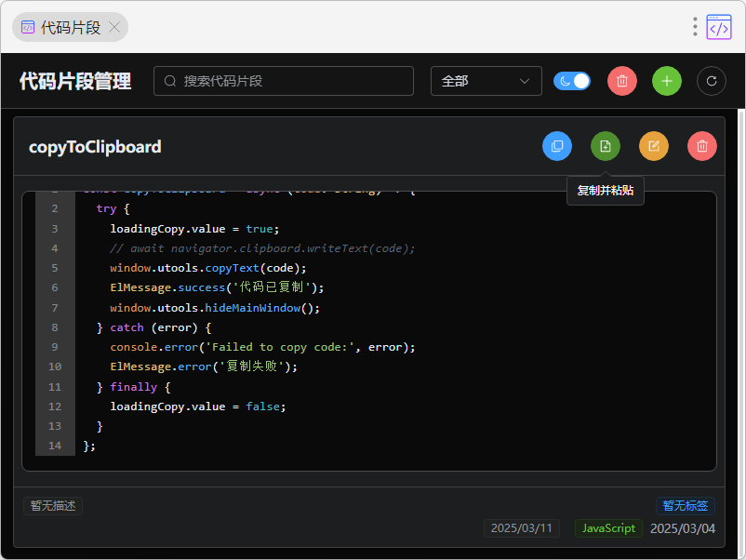The height and width of the screenshot is (560, 746).
Task: Click the window.utools.hideMainWindow() line
Action: (x=215, y=308)
